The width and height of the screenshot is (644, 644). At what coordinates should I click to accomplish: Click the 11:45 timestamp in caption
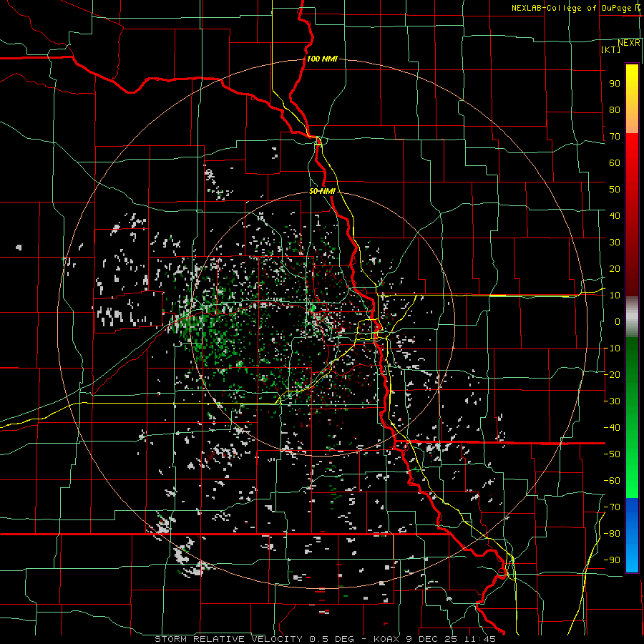pos(480,639)
